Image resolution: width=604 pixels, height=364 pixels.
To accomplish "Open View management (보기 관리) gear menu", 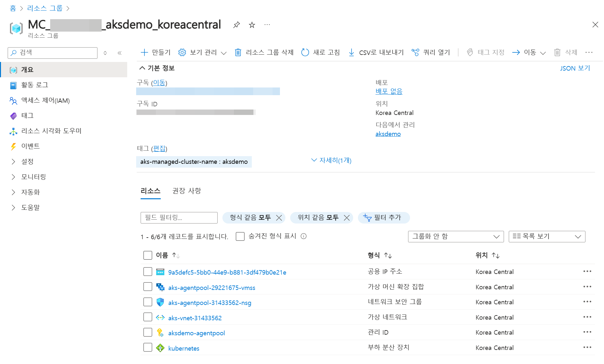I will point(202,52).
